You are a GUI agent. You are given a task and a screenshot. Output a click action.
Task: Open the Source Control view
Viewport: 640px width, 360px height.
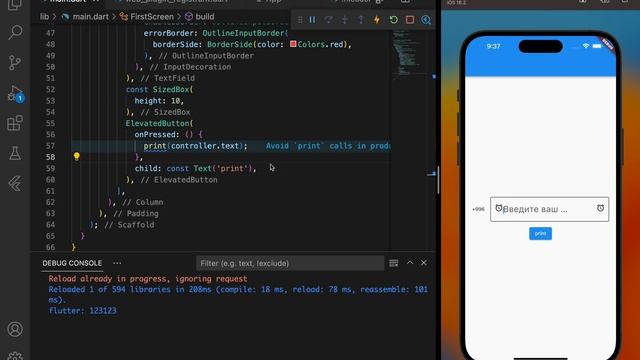15,62
